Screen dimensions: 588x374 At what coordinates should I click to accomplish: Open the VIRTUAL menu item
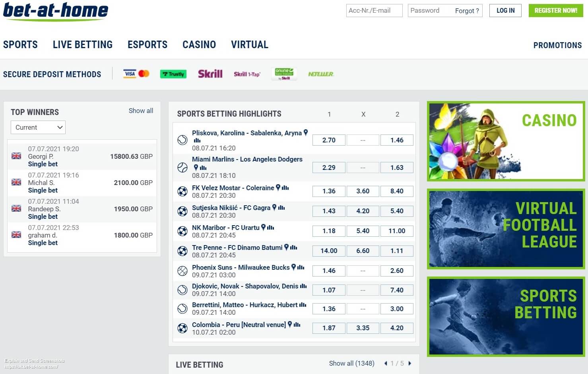250,45
